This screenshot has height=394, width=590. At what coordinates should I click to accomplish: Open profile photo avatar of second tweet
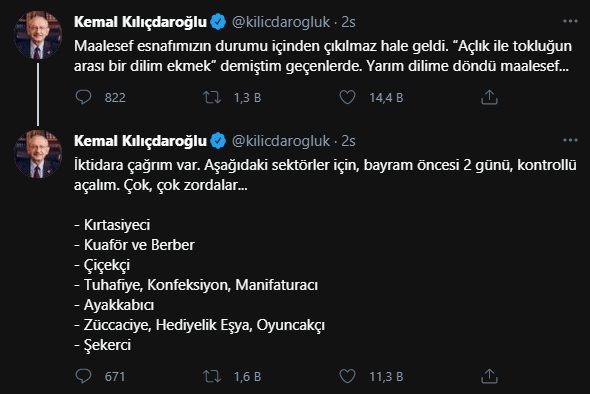click(x=38, y=154)
